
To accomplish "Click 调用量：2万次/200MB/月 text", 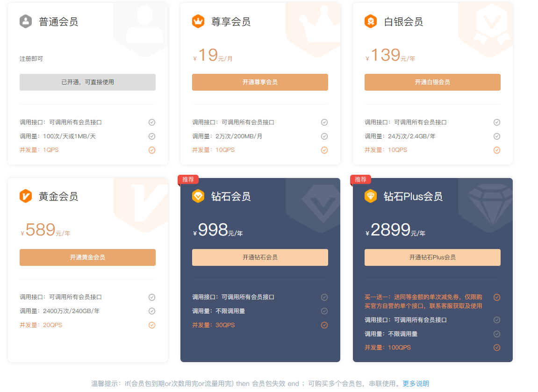I will [227, 136].
